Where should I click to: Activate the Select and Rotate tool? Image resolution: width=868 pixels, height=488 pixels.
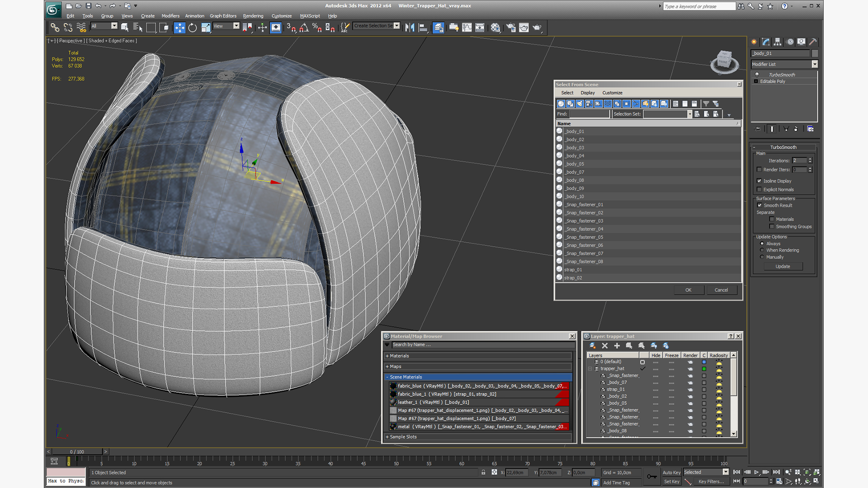pyautogui.click(x=193, y=28)
